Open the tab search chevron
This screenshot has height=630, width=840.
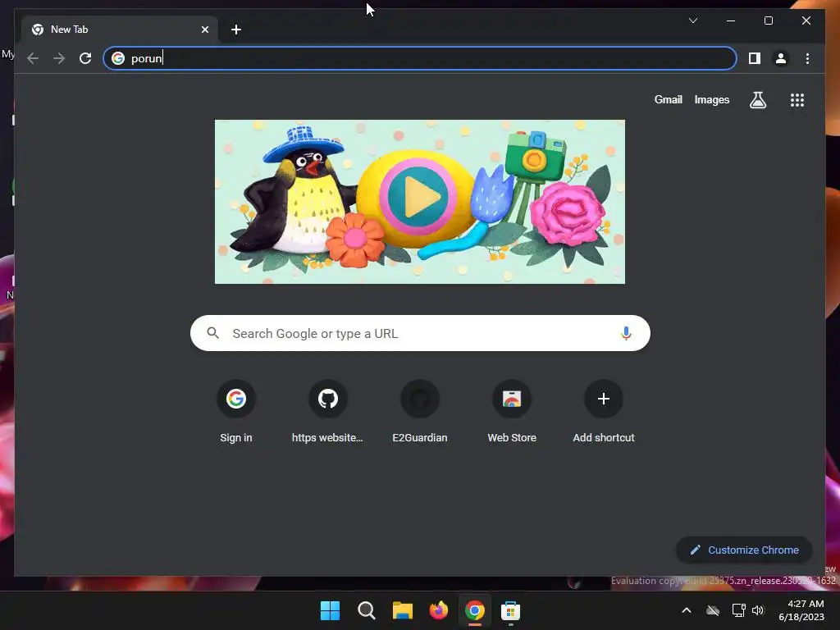[x=693, y=21]
